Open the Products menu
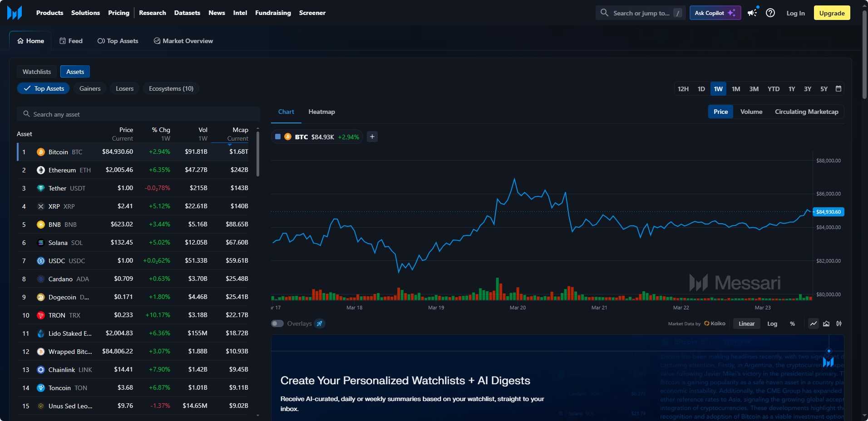868x421 pixels. coord(49,13)
